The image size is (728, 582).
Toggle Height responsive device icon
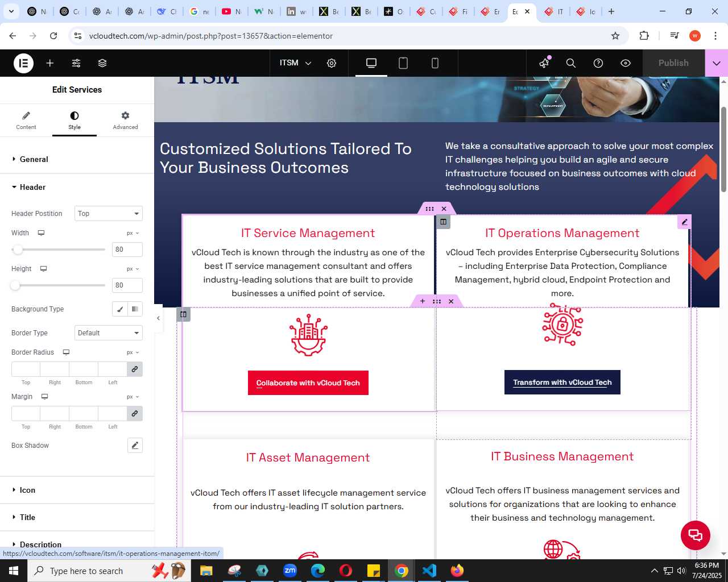[43, 269]
